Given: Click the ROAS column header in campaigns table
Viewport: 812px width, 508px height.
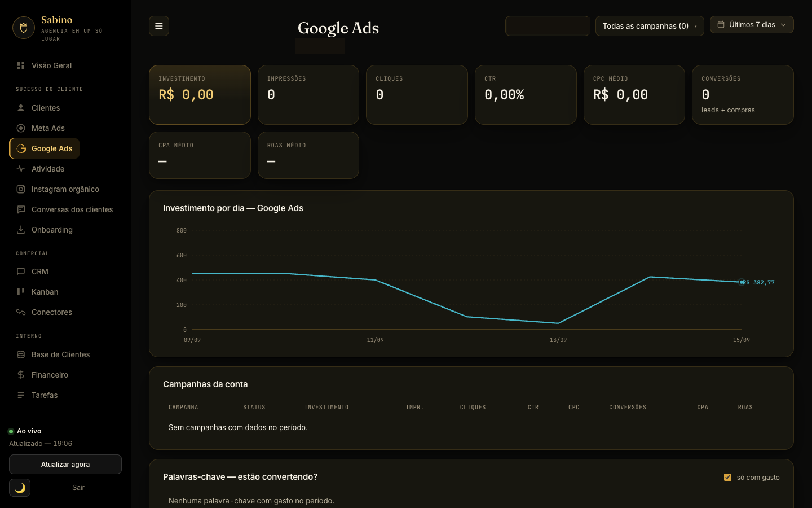Looking at the screenshot, I should click(x=745, y=407).
